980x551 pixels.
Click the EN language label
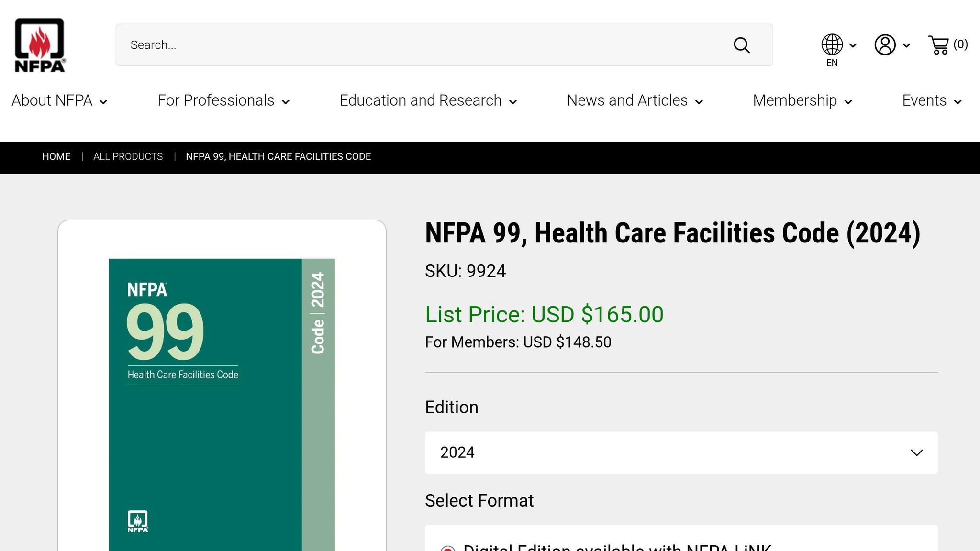coord(832,63)
